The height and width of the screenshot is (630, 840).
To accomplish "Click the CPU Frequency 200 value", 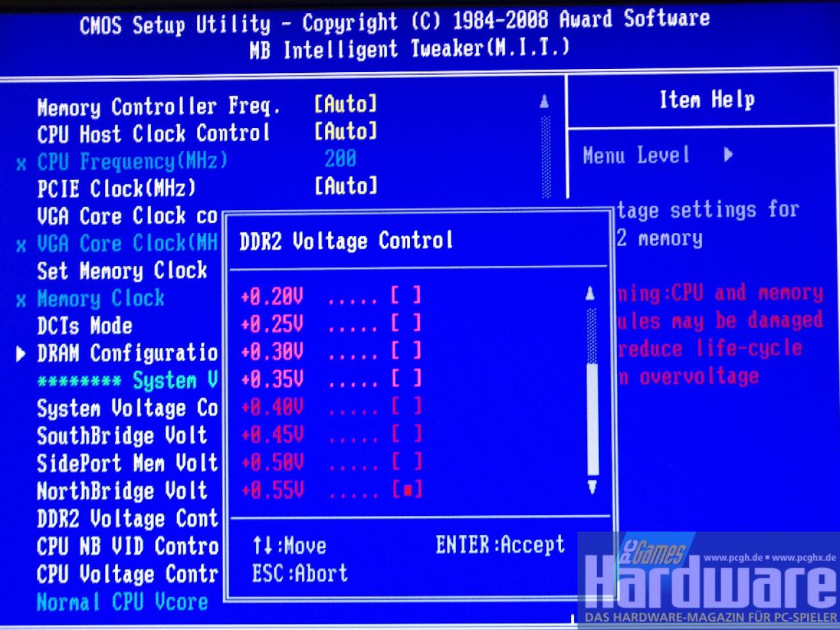I will (x=341, y=159).
